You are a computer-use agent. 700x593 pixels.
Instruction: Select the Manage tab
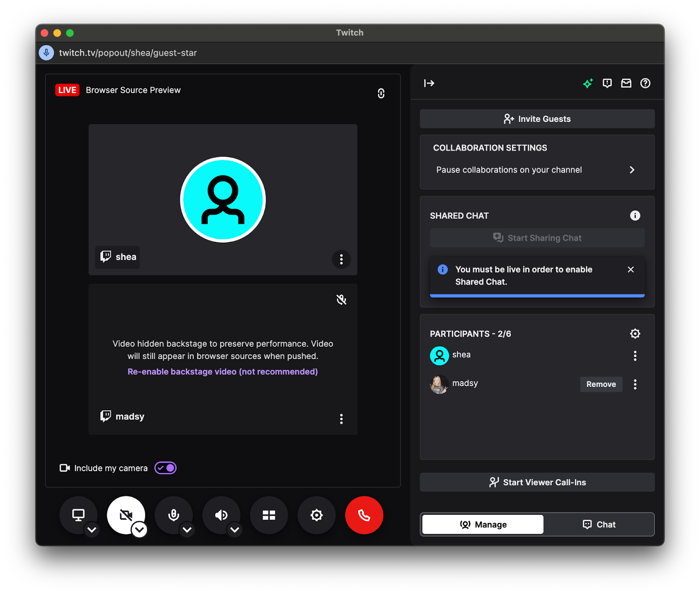[483, 524]
